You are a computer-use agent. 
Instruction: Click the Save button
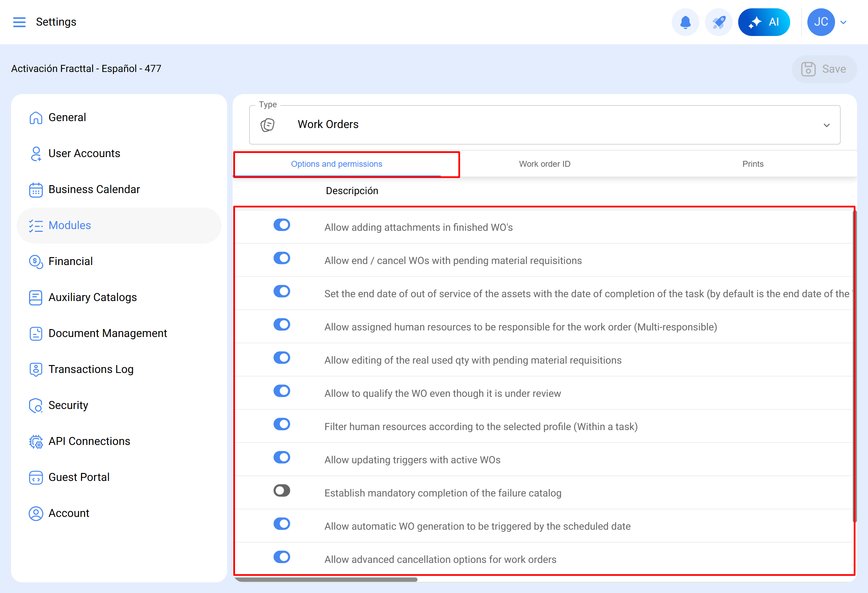tap(824, 69)
